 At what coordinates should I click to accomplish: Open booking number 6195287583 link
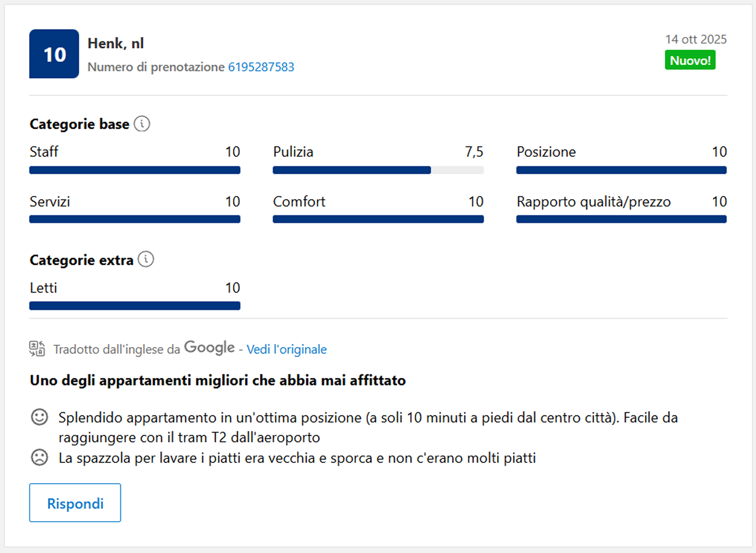tap(261, 67)
